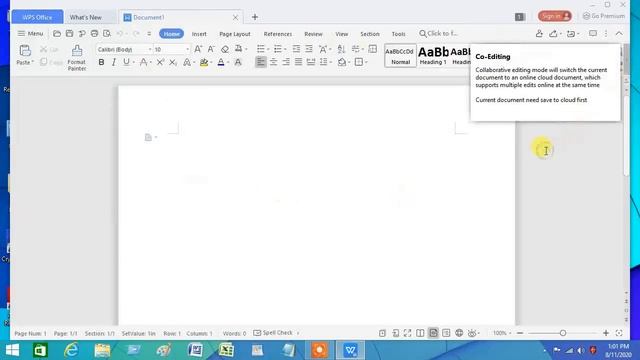The image size is (640, 360).
Task: Open the References ribbon tab
Action: (278, 34)
